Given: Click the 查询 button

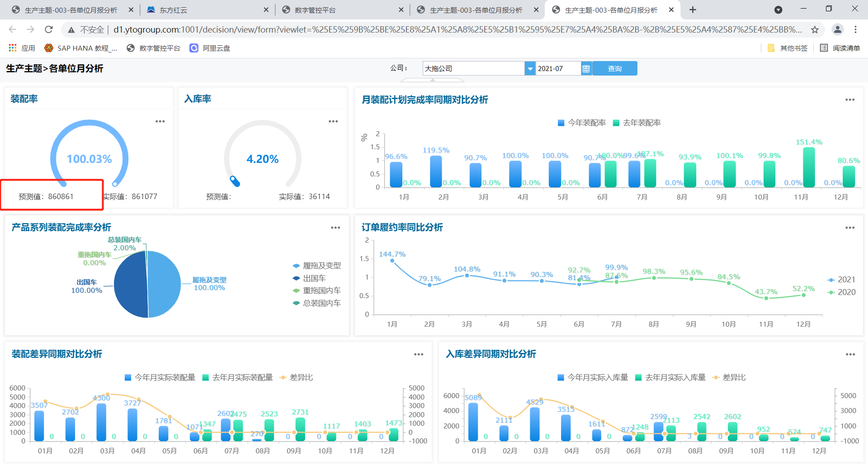Looking at the screenshot, I should click(x=615, y=68).
